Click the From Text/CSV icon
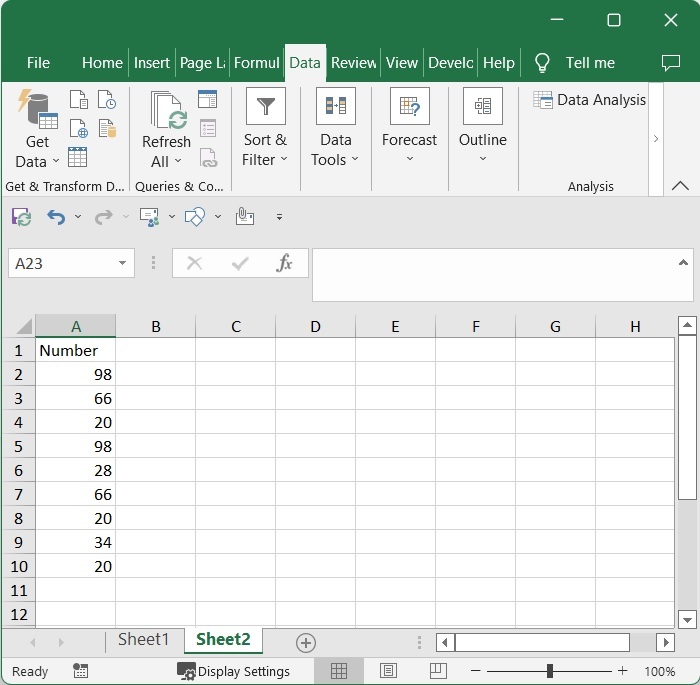This screenshot has width=700, height=685. [78, 100]
